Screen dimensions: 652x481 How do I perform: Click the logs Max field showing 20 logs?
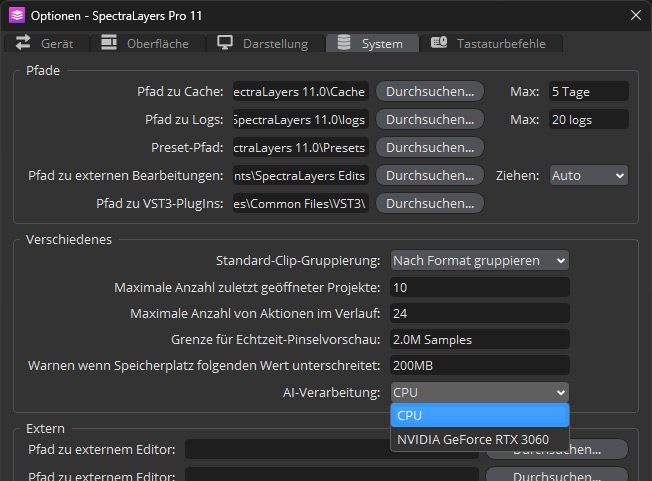[588, 119]
